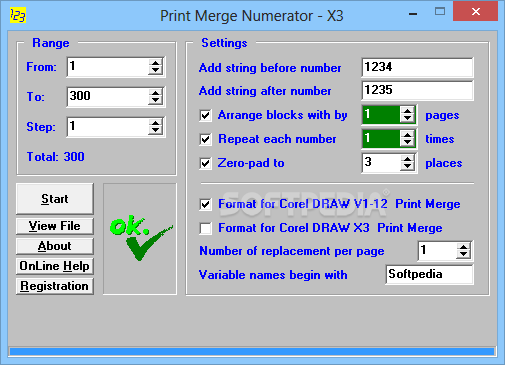Maximize the Print Merge Numerator window

point(440,12)
